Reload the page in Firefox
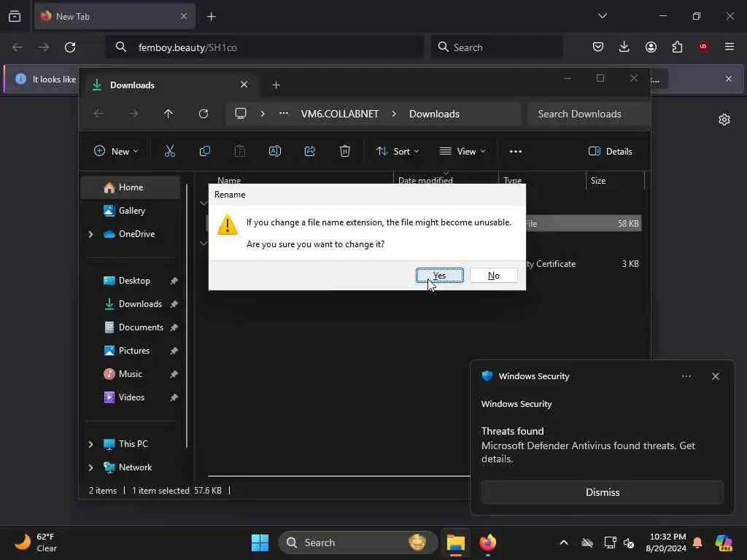This screenshot has width=747, height=560. click(70, 47)
